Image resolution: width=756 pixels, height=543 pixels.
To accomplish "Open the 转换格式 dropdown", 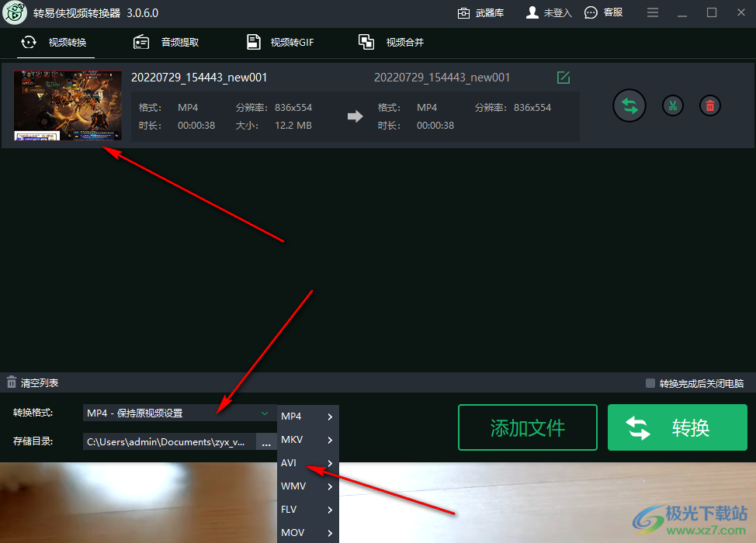I will tap(179, 413).
